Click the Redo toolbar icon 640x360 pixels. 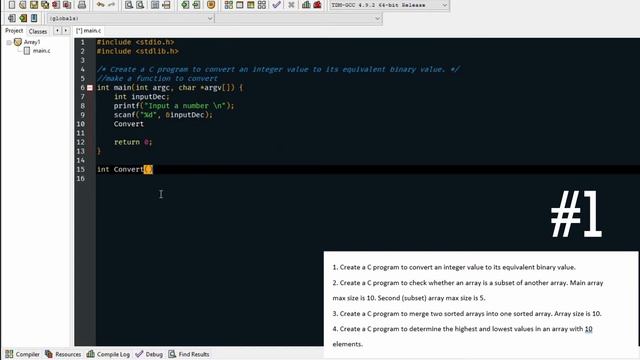tap(111, 5)
